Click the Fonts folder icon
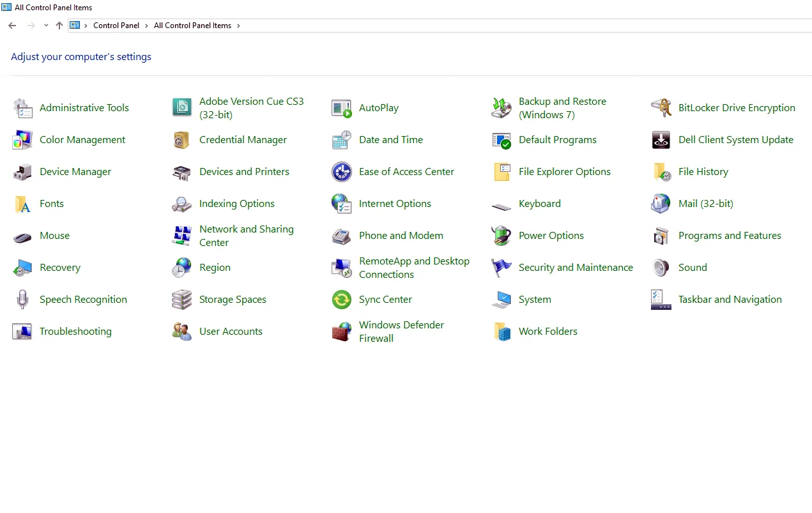The image size is (812, 513). pos(22,204)
